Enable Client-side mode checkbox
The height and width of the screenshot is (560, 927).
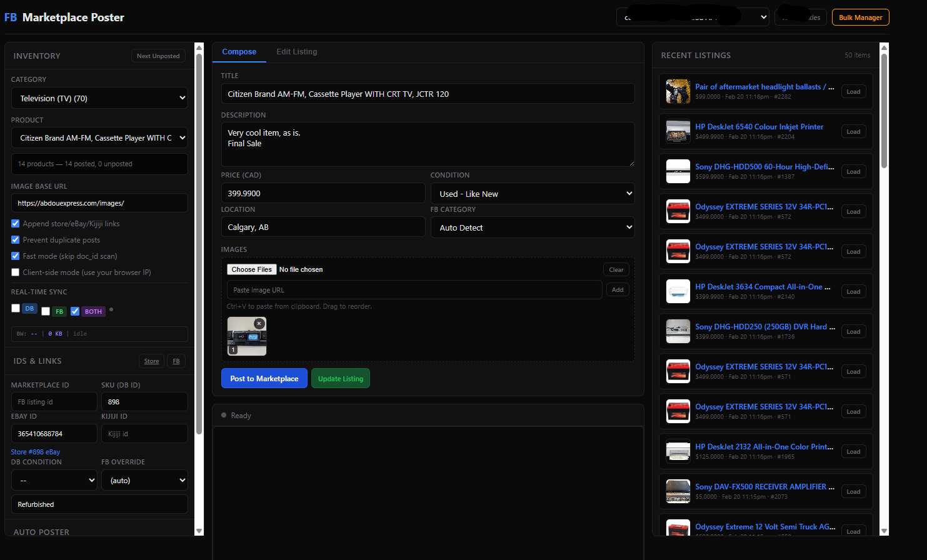tap(16, 272)
